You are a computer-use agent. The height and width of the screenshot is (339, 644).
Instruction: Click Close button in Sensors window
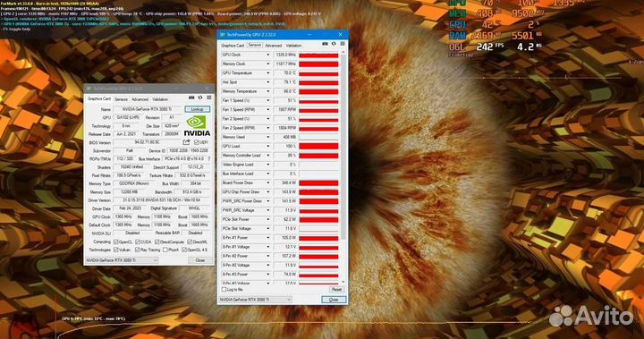pyautogui.click(x=334, y=300)
